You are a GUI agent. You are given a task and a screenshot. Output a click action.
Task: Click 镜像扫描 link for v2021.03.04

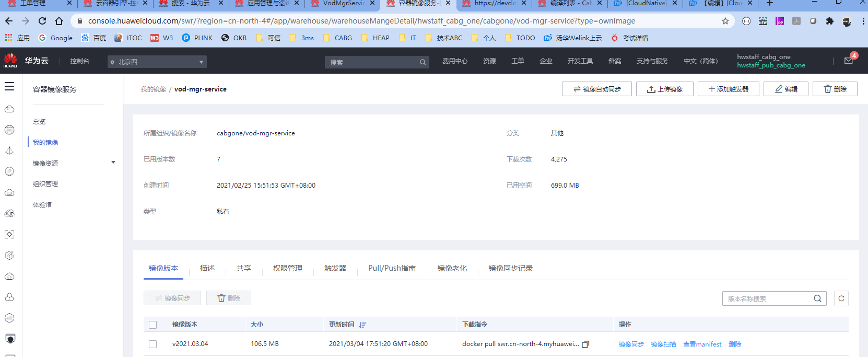[663, 344]
